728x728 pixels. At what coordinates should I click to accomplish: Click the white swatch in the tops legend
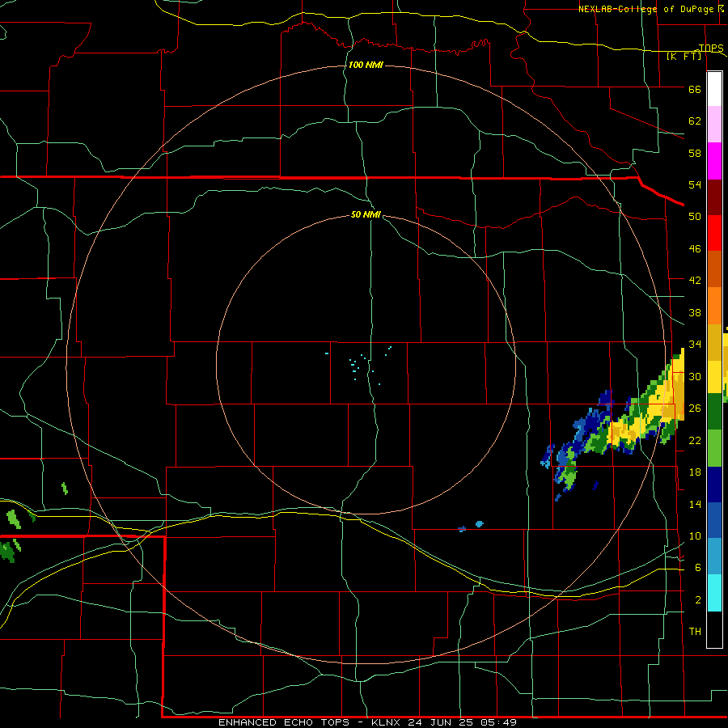[714, 89]
